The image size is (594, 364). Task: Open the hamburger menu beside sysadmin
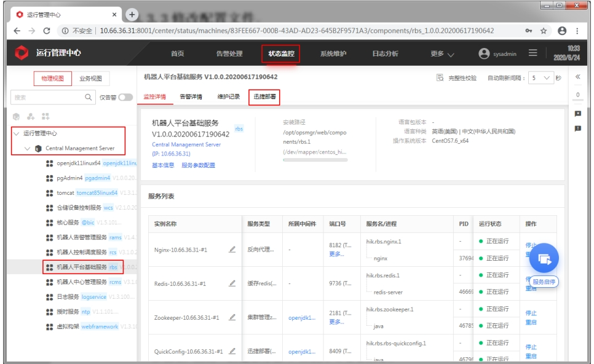click(x=533, y=53)
